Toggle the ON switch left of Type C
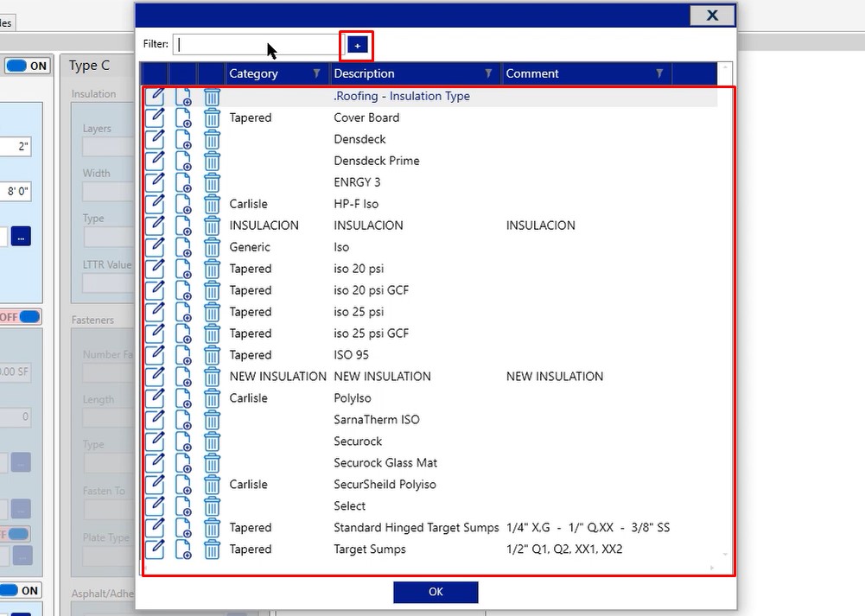The image size is (865, 616). [28, 66]
